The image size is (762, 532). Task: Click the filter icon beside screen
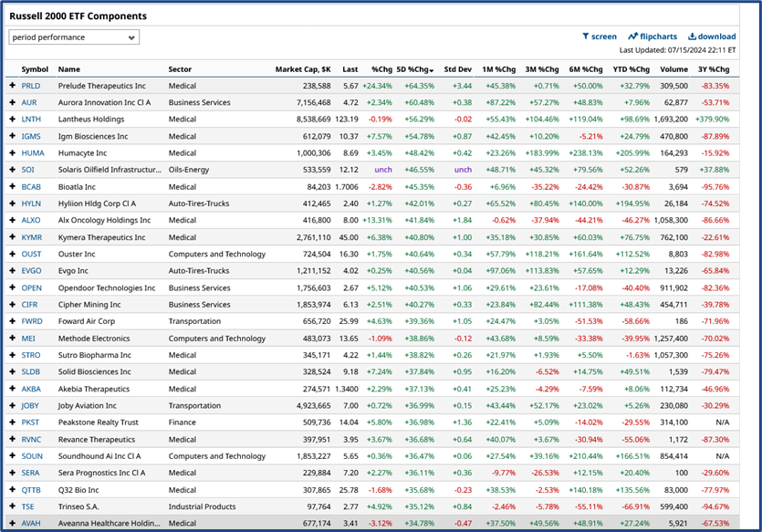(x=585, y=36)
